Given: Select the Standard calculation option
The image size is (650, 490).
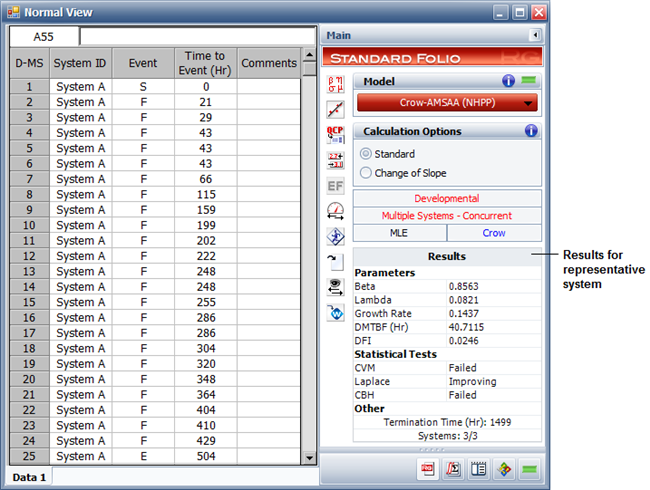Looking at the screenshot, I should point(366,154).
